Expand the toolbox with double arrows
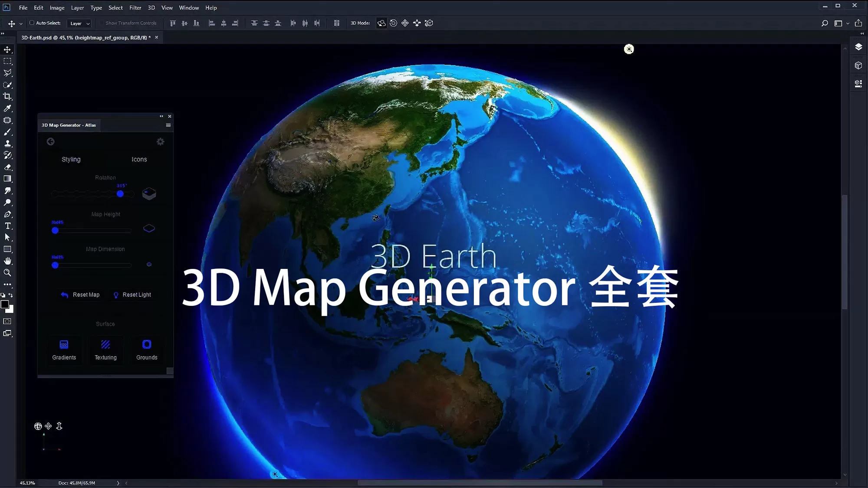The height and width of the screenshot is (488, 868). click(x=3, y=33)
